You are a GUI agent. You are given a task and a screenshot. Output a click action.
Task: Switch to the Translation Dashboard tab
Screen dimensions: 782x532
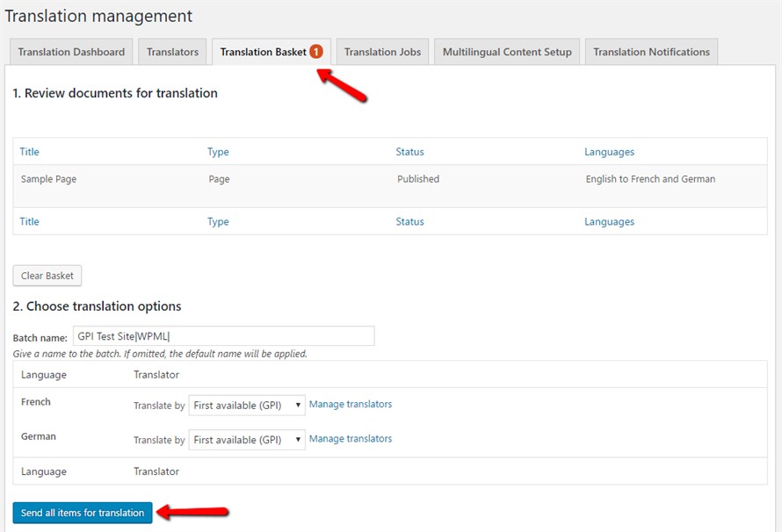70,51
